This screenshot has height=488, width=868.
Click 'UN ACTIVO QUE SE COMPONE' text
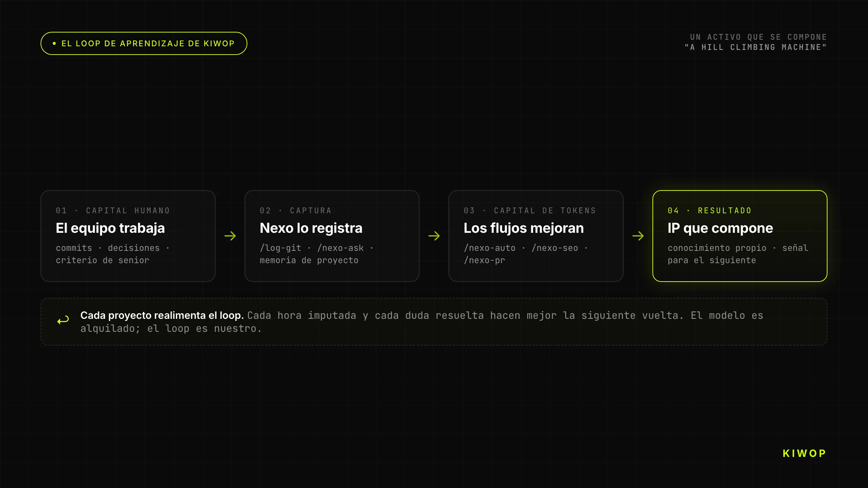758,37
